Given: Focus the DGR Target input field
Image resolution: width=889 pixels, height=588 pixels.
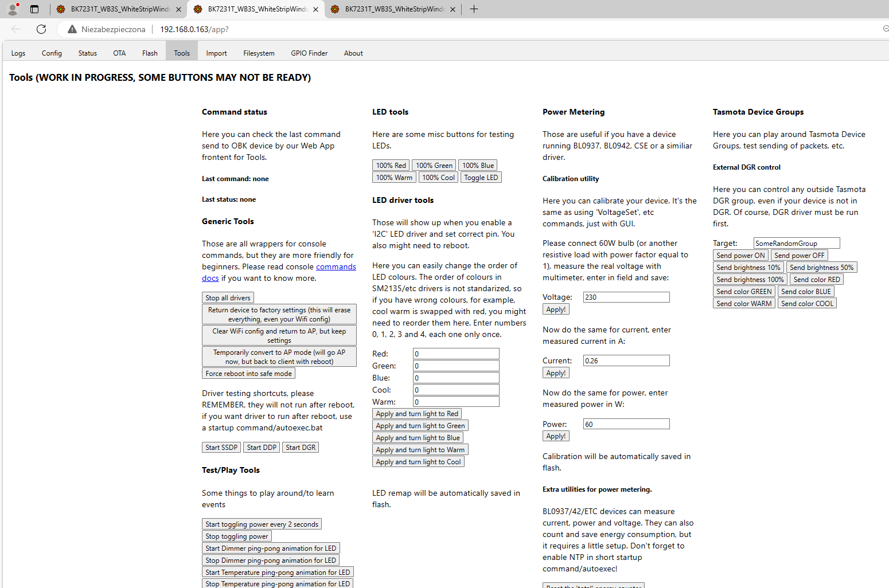Looking at the screenshot, I should click(x=797, y=243).
